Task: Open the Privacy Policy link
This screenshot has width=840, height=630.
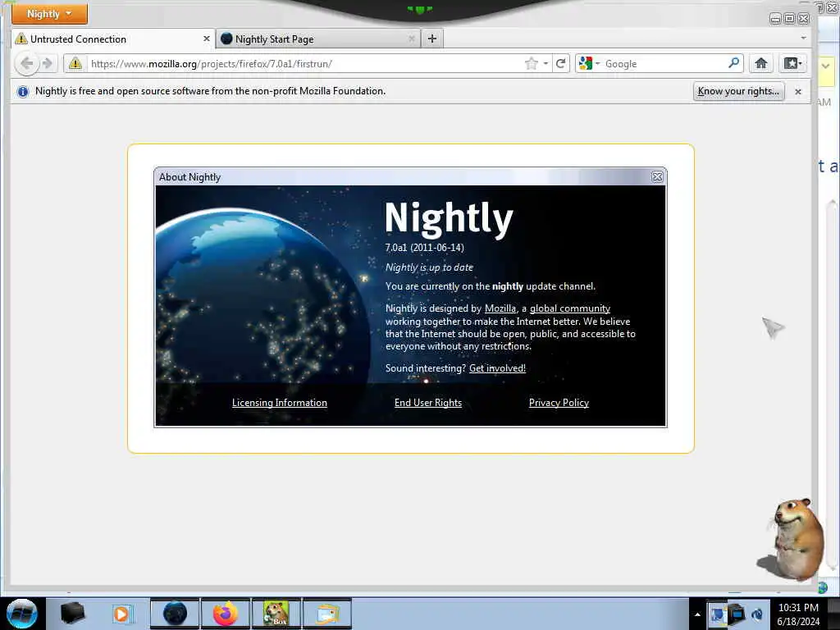Action: click(559, 403)
